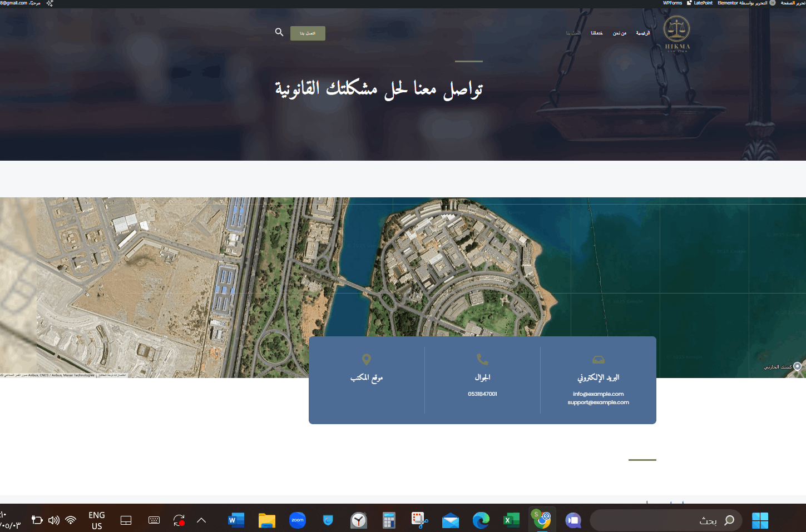
Task: Click the HIKMA law firm logo
Action: point(677,33)
